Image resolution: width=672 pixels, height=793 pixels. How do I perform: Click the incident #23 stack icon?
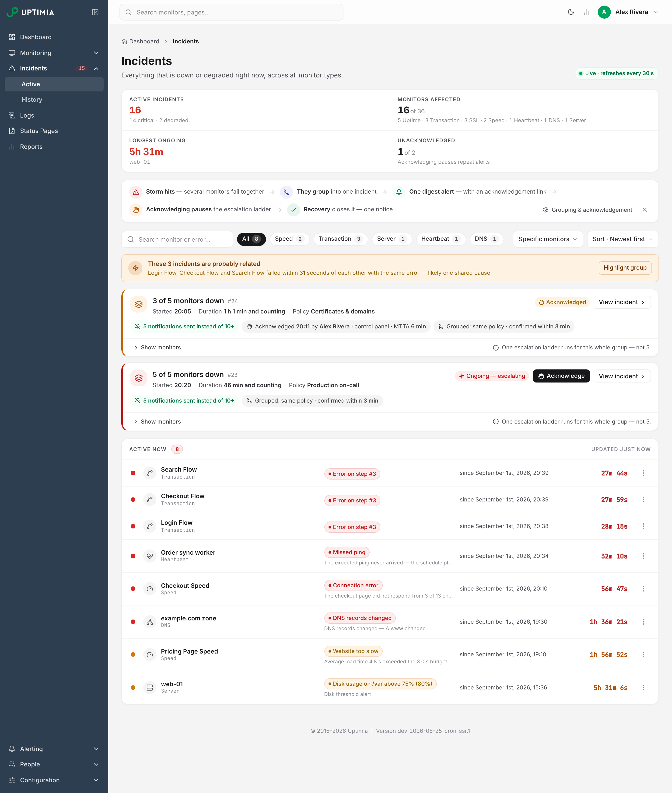139,378
